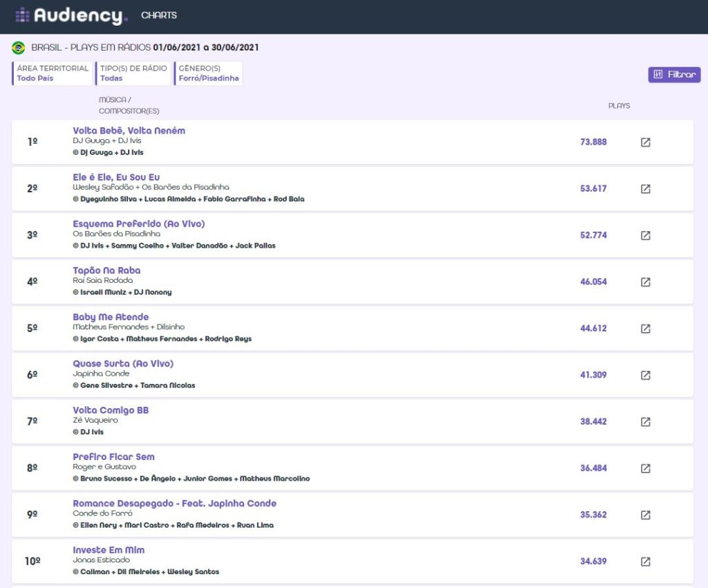Image resolution: width=708 pixels, height=588 pixels.
Task: Click plays count 36.484
Action: (593, 468)
